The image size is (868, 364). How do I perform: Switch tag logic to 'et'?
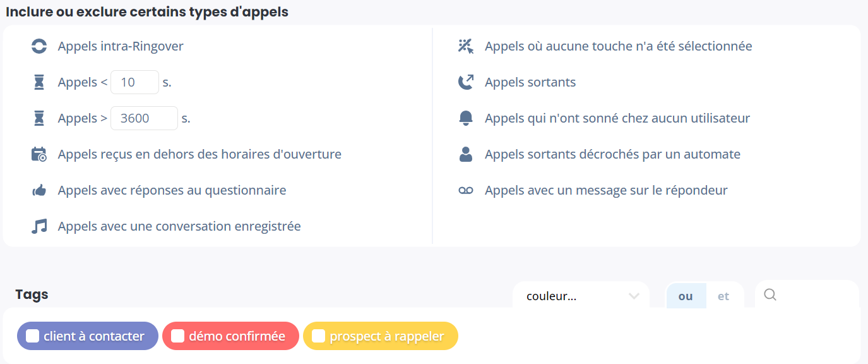tap(723, 296)
